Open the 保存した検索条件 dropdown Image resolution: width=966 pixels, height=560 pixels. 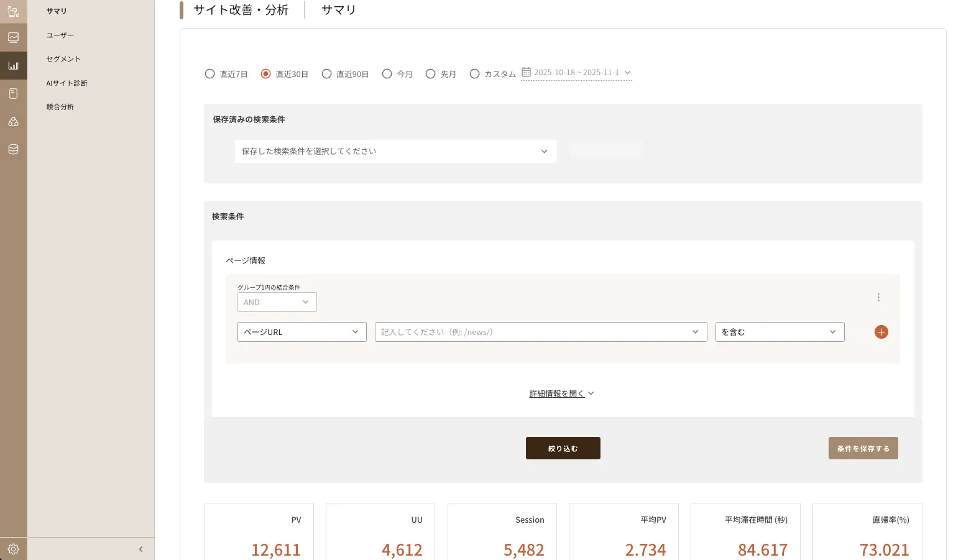pyautogui.click(x=395, y=151)
